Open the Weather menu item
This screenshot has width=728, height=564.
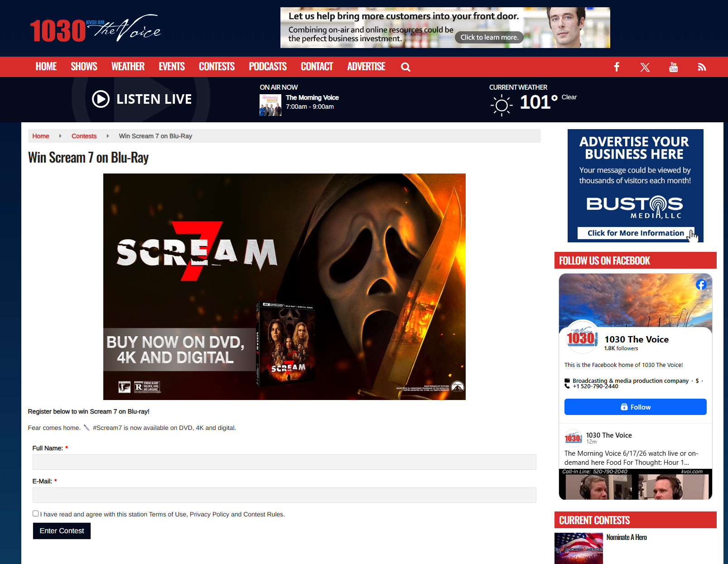click(x=128, y=67)
